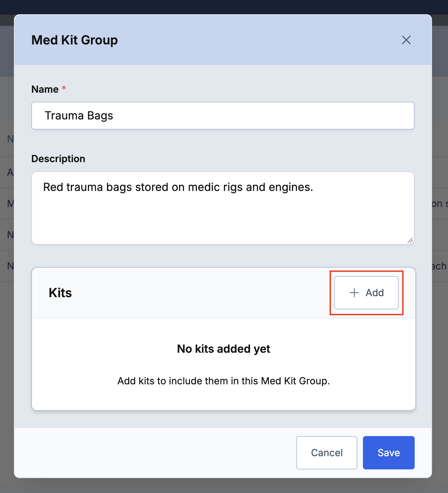Cancel the Med Kit Group dialog
Image resolution: width=448 pixels, height=493 pixels.
pos(327,453)
